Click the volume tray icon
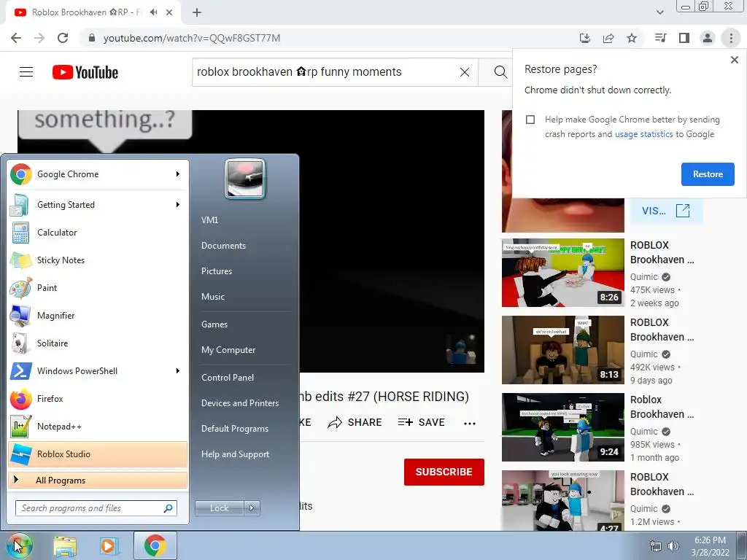This screenshot has width=747, height=560. 673,546
